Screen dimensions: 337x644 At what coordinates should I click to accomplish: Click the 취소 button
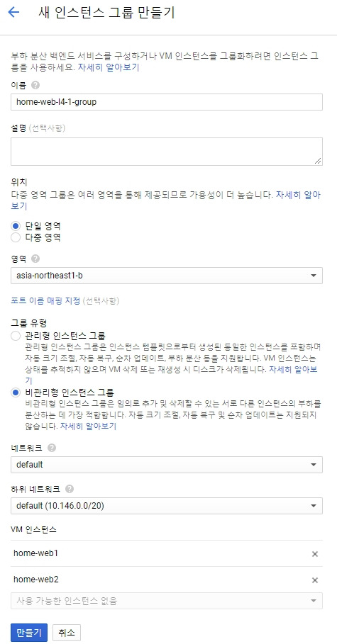pos(67,633)
